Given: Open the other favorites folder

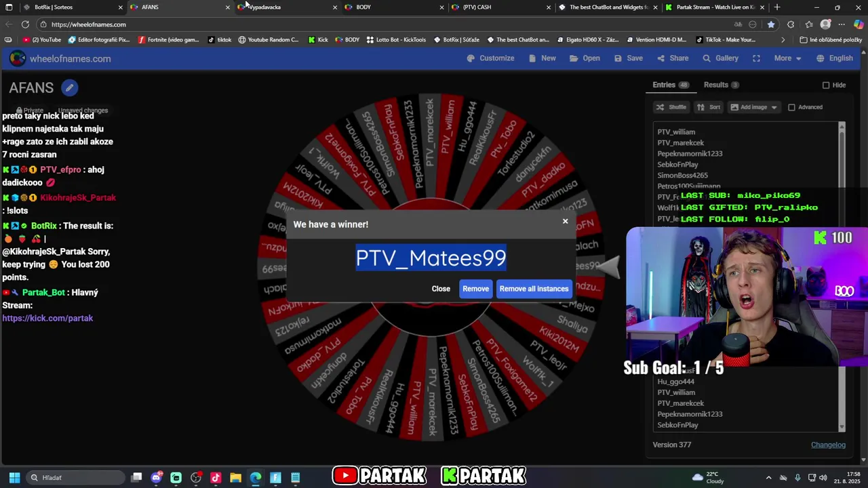Looking at the screenshot, I should tap(831, 40).
